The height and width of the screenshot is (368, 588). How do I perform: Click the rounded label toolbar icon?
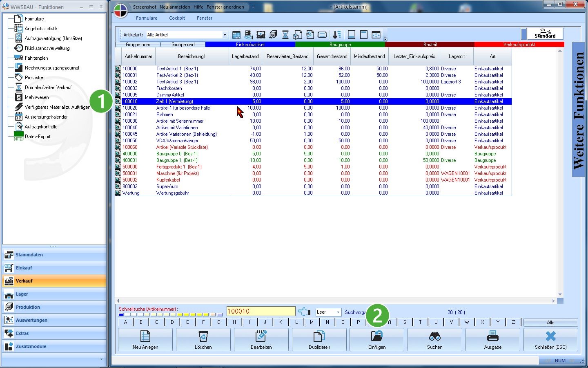click(x=322, y=35)
